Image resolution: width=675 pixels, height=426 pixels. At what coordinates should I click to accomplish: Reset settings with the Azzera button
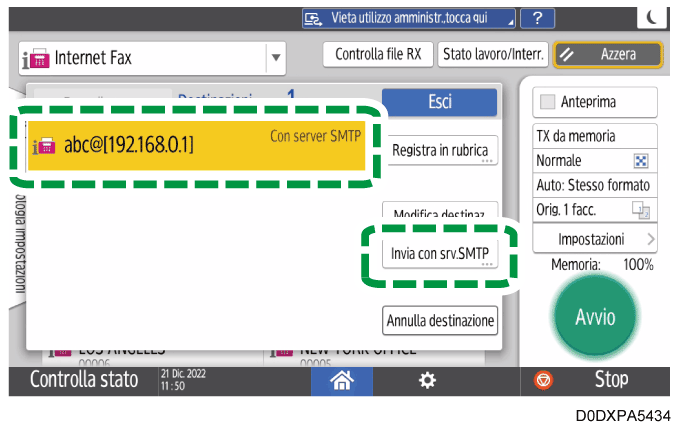click(x=608, y=54)
